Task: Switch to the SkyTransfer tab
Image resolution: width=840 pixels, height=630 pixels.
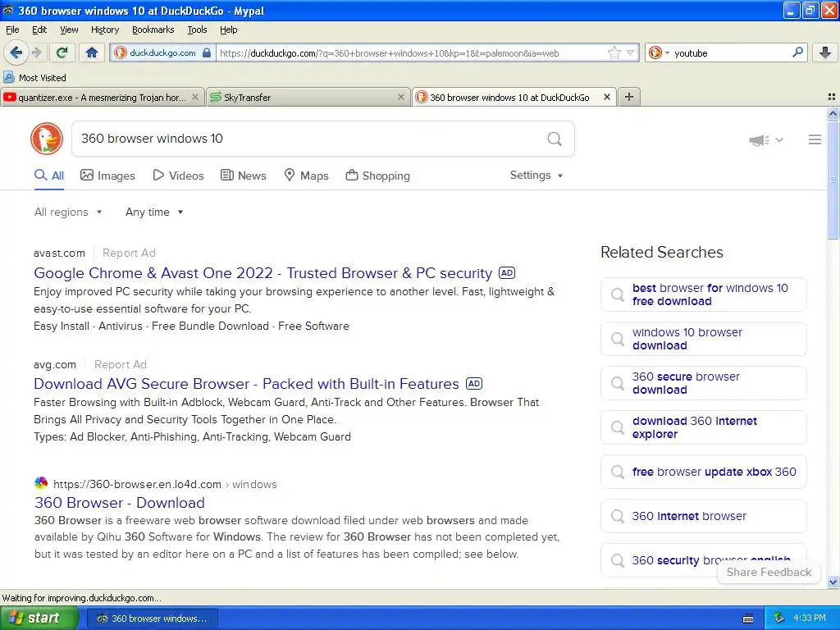Action: click(x=308, y=97)
